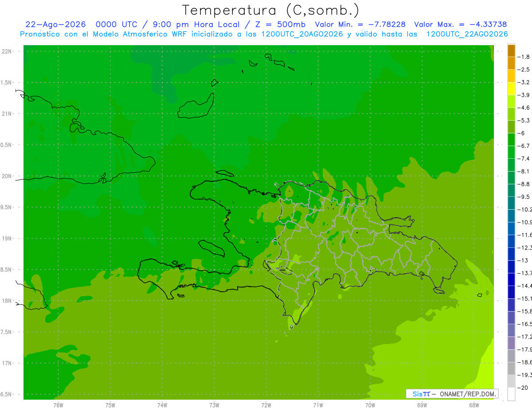532x411 pixels.
Task: Pick the gray swatch between -18.6 and -19.3
Action: click(511, 369)
